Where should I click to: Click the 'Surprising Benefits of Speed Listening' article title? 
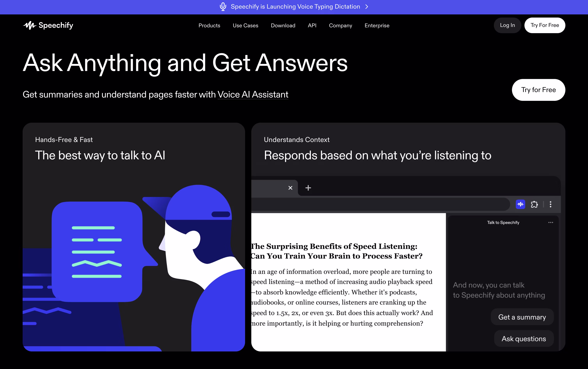[337, 251]
